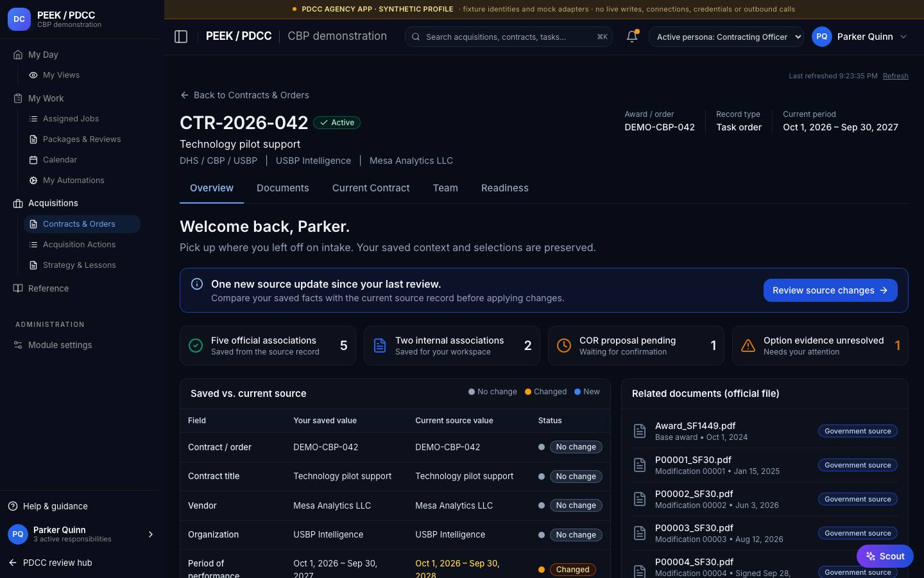924x578 pixels.
Task: Click the Award_SF1449.pdf document icon
Action: pyautogui.click(x=640, y=431)
